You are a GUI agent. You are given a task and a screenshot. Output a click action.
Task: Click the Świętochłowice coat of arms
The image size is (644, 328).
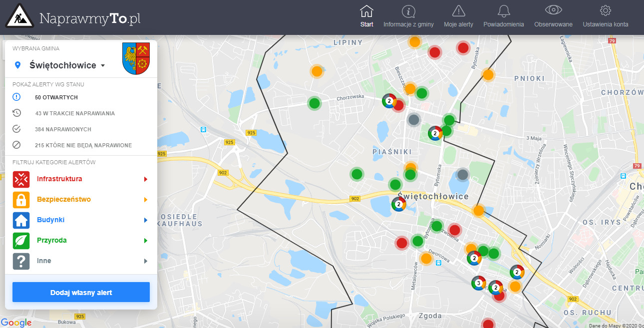(136, 58)
